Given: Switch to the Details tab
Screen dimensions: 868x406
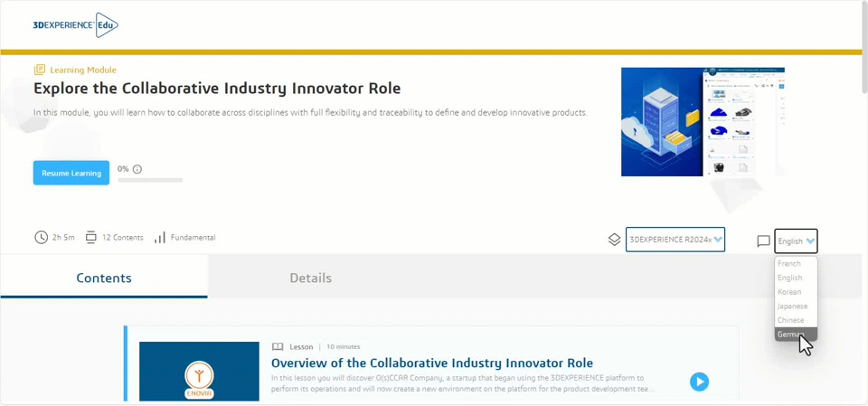Looking at the screenshot, I should 310,278.
